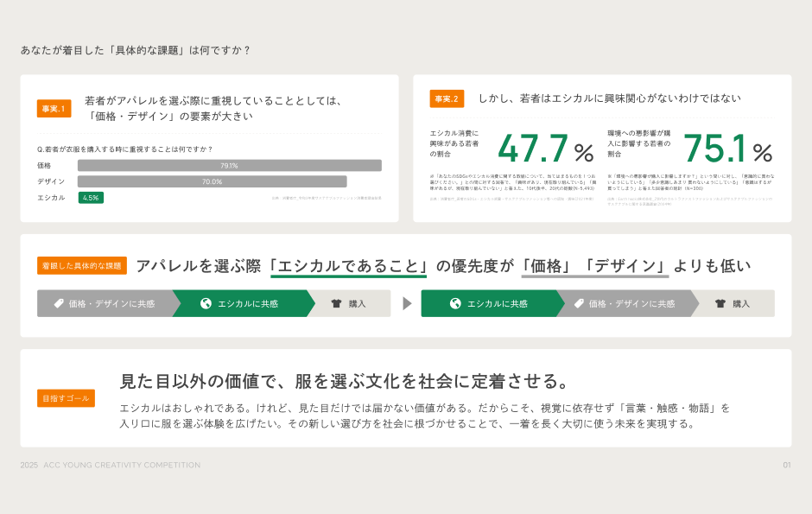Click the gray triangle arrow between the two flows
The height and width of the screenshot is (514, 812).
407,303
